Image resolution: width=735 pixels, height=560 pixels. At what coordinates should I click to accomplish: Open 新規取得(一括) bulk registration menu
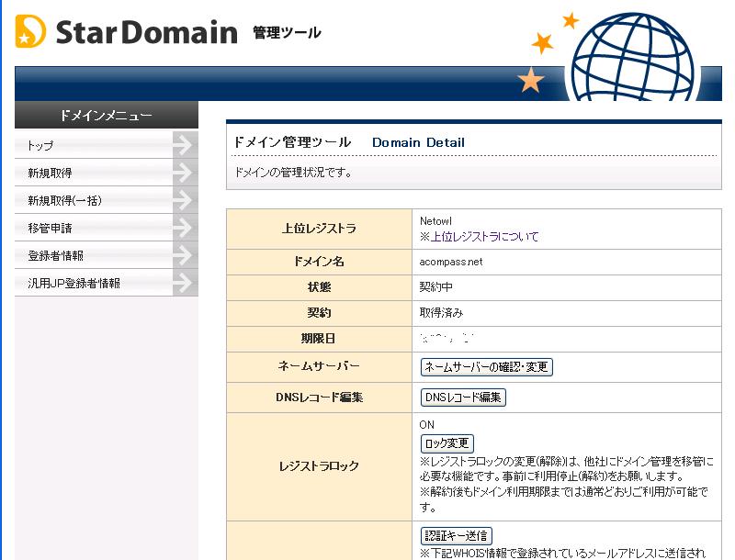pos(64,201)
